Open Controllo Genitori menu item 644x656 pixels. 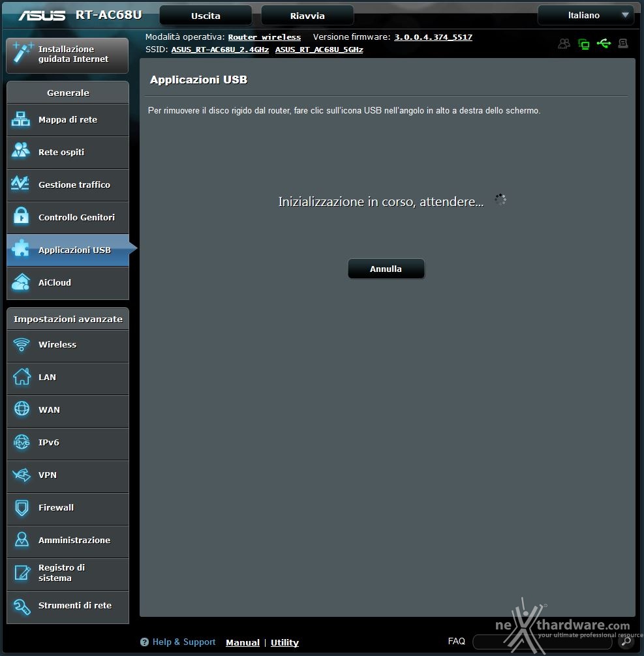click(68, 218)
